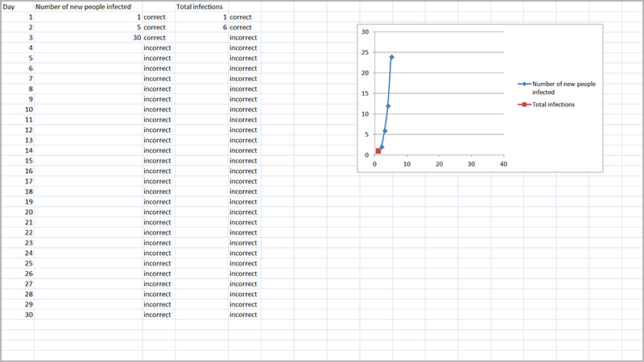Click 'incorrect' beside day 7 new infections
Image resolution: width=644 pixels, height=362 pixels.
[x=157, y=78]
